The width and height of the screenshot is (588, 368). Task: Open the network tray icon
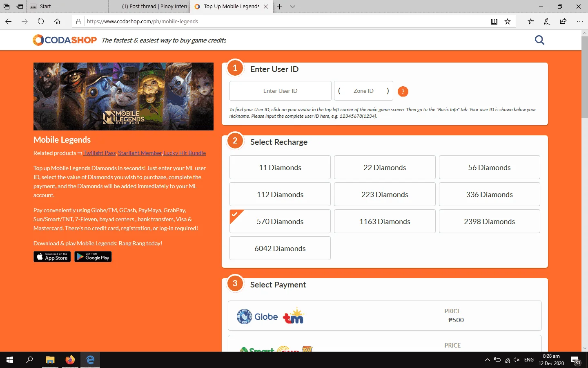coord(508,360)
